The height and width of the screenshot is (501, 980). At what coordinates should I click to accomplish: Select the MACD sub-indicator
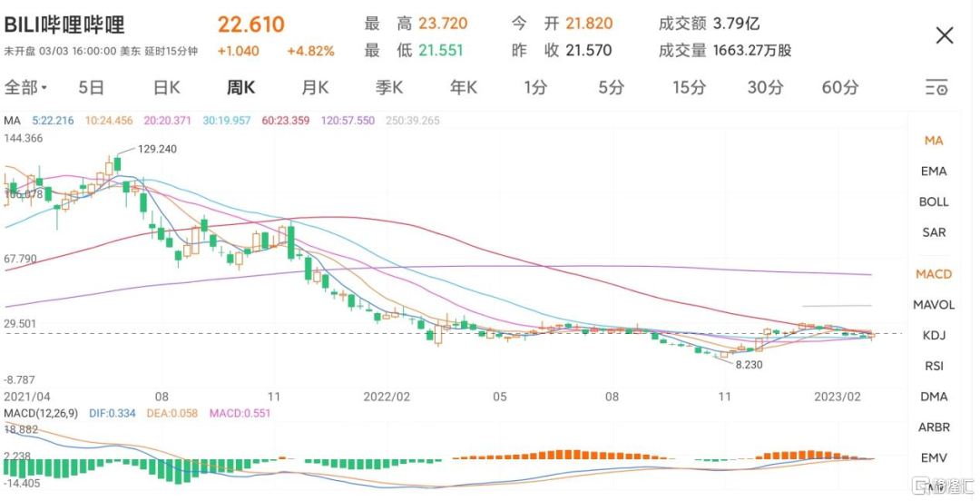point(934,274)
